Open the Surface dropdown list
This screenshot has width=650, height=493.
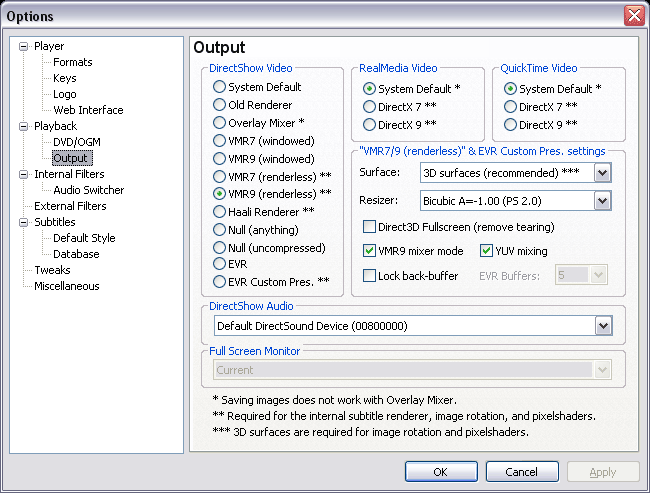[x=602, y=173]
